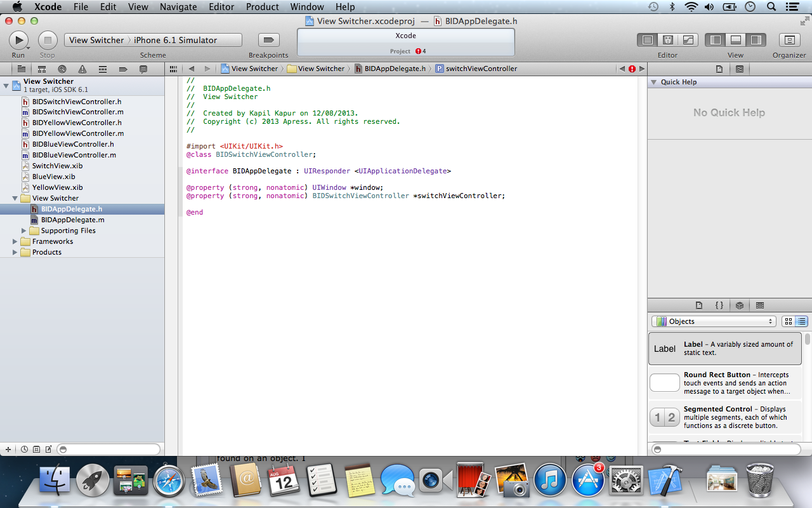Show the File inspector
Viewport: 812px width, 508px height.
[719, 69]
